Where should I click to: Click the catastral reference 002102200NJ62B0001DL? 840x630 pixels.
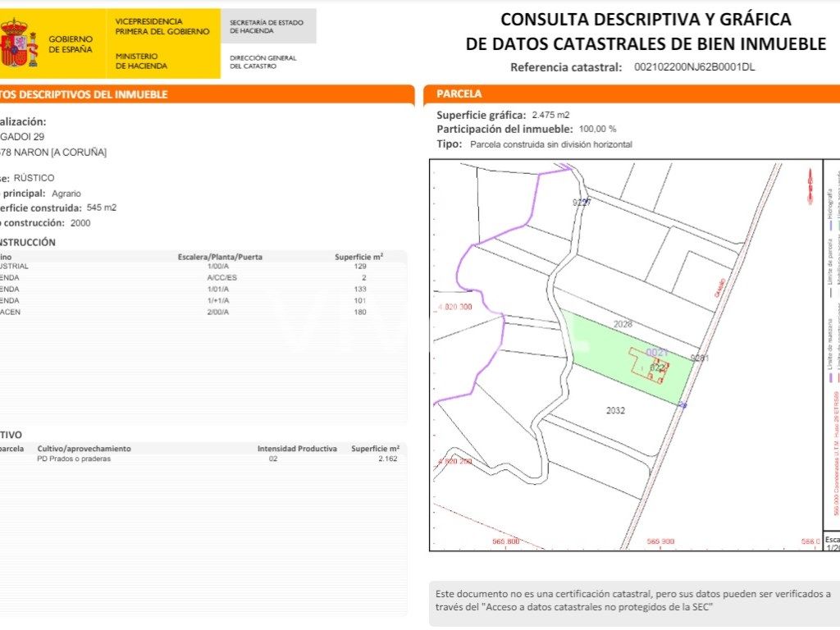click(695, 67)
